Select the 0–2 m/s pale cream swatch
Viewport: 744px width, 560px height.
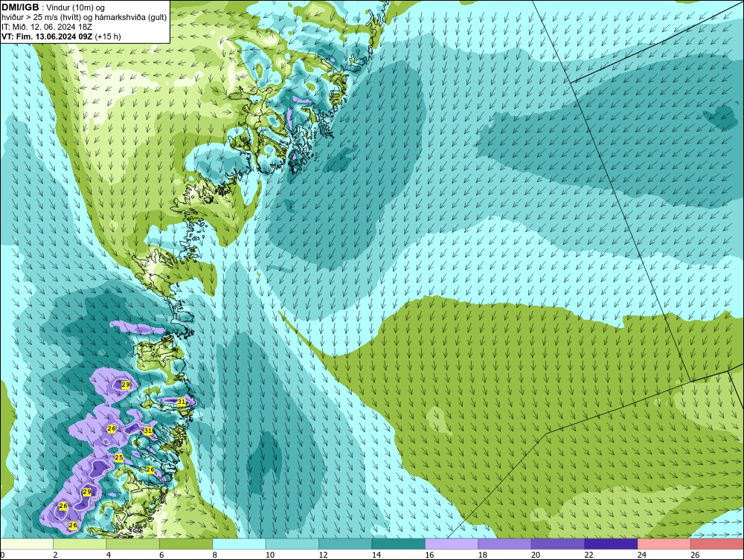pyautogui.click(x=27, y=544)
